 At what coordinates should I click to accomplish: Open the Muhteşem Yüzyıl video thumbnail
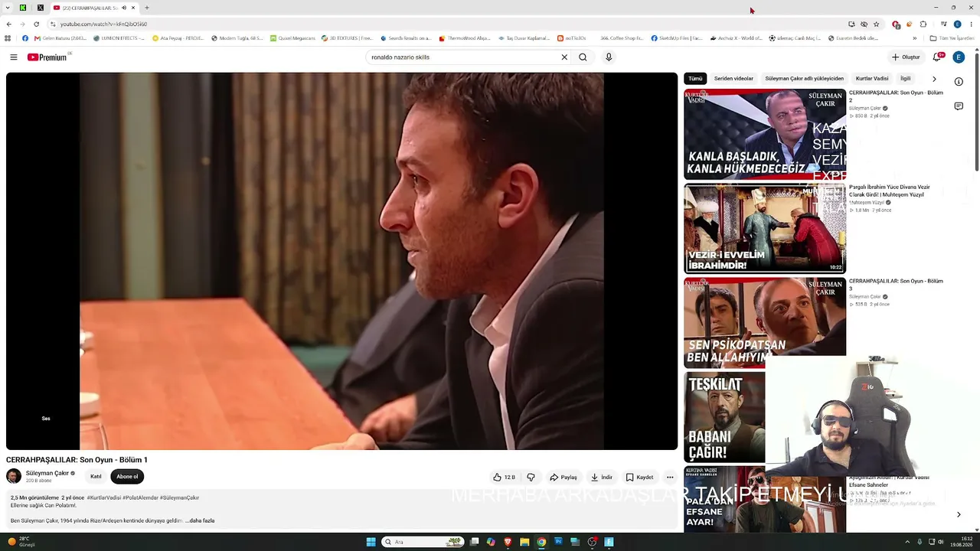765,228
